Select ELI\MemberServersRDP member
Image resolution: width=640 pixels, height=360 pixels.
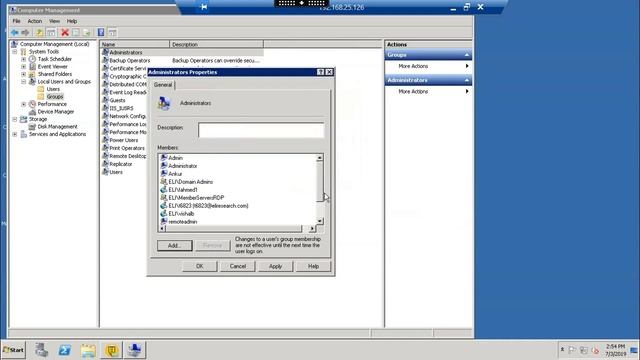coord(196,198)
